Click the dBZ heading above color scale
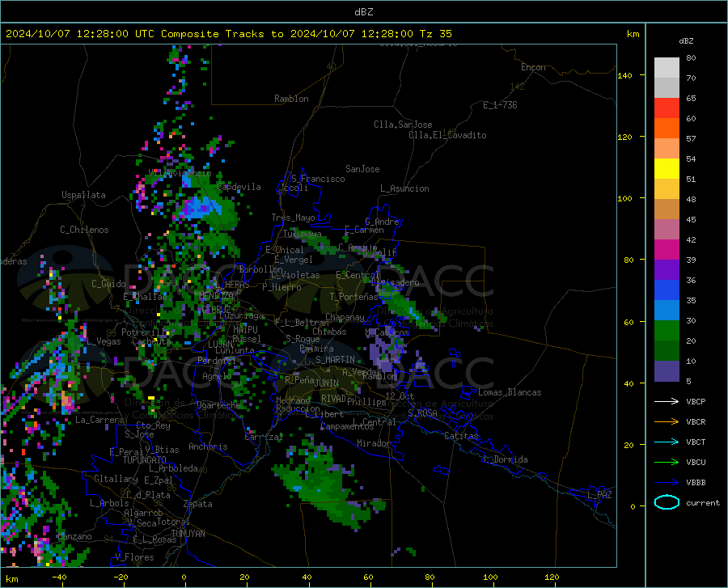This screenshot has width=728, height=588. 686,40
